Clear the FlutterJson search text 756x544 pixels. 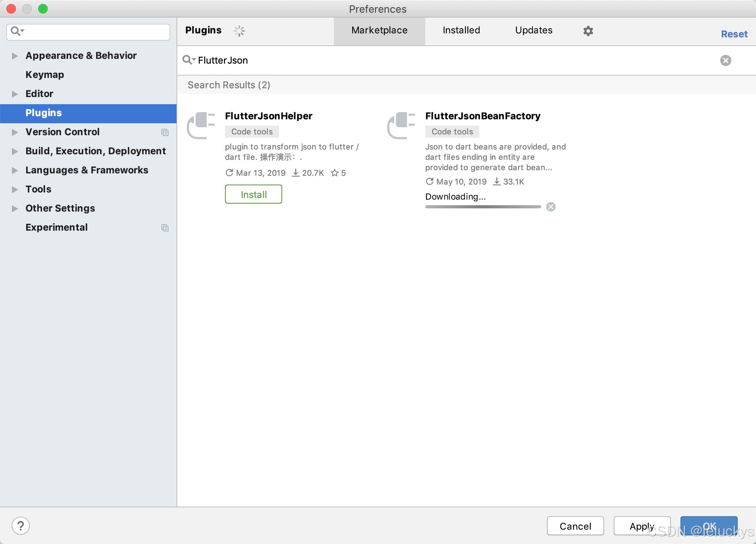[726, 60]
